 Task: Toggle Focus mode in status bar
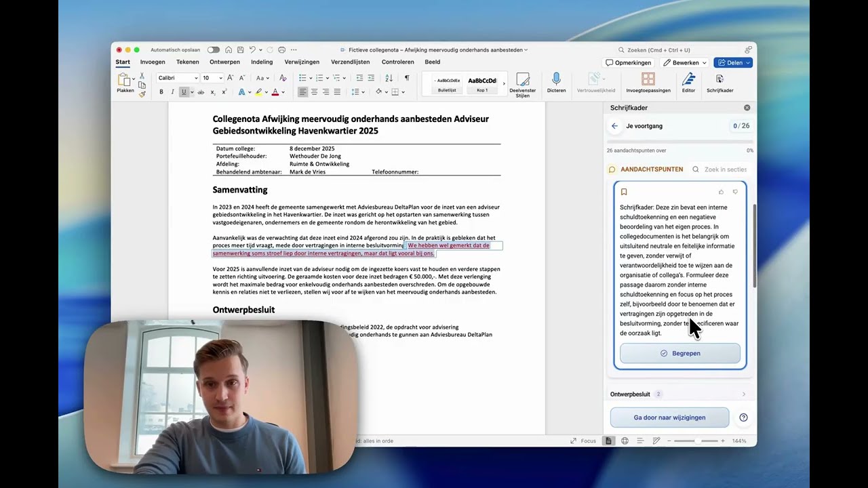click(x=584, y=441)
